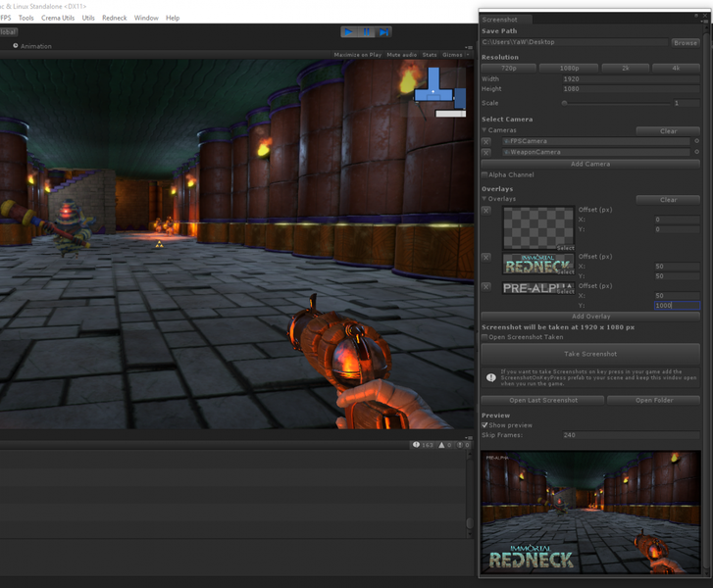Remove the PRE-ALPHA overlay
This screenshot has width=713, height=588.
[x=486, y=287]
